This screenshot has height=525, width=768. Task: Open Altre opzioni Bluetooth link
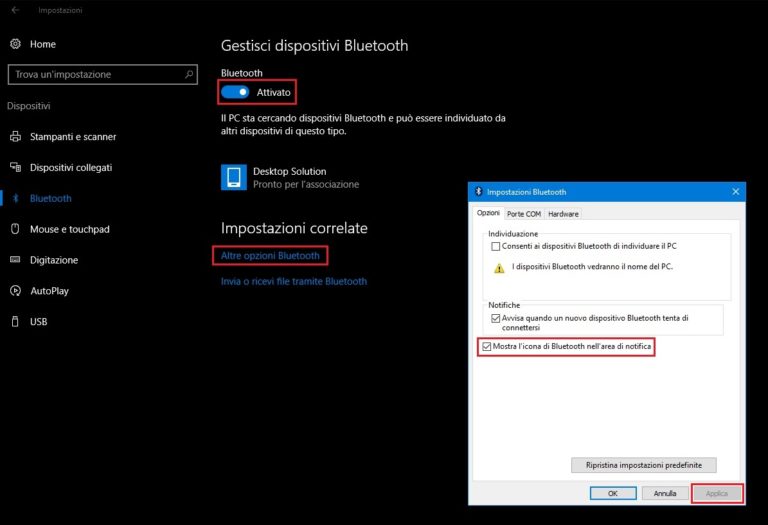tap(270, 256)
